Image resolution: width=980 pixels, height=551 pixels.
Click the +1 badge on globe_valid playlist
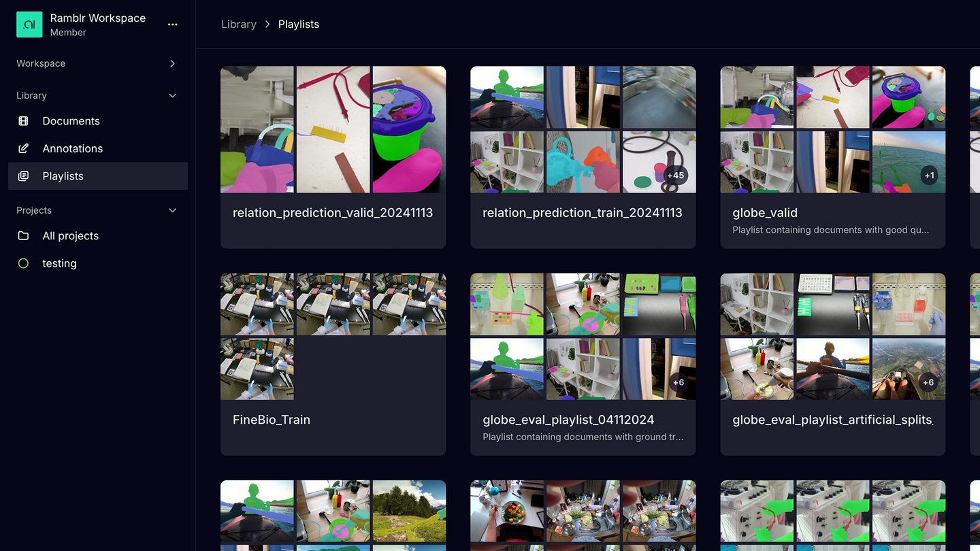point(929,176)
